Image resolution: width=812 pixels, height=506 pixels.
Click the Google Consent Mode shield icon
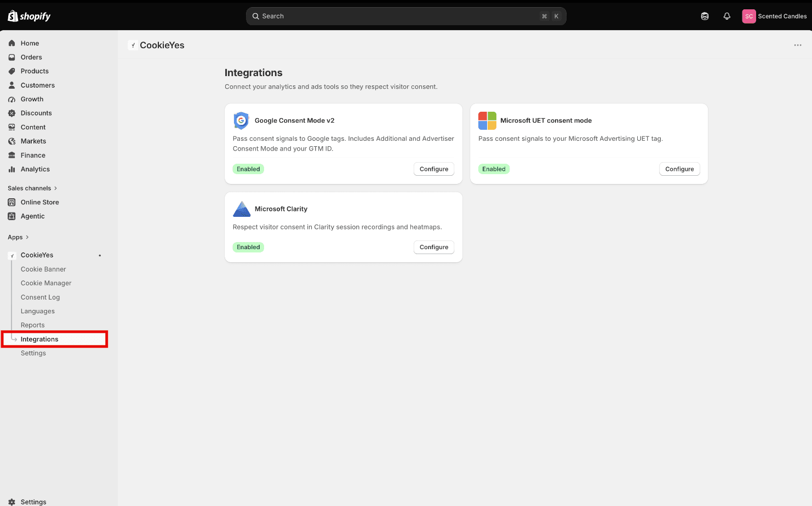pos(241,120)
